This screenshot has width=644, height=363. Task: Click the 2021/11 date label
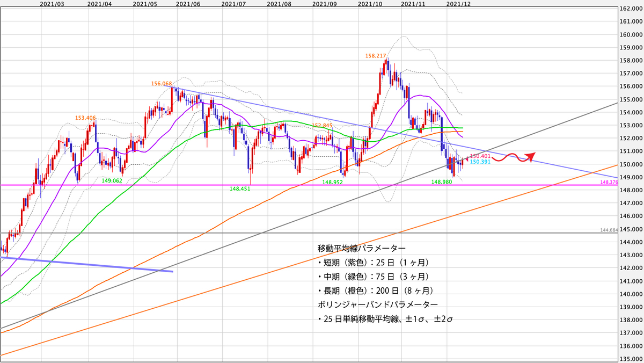(x=413, y=3)
